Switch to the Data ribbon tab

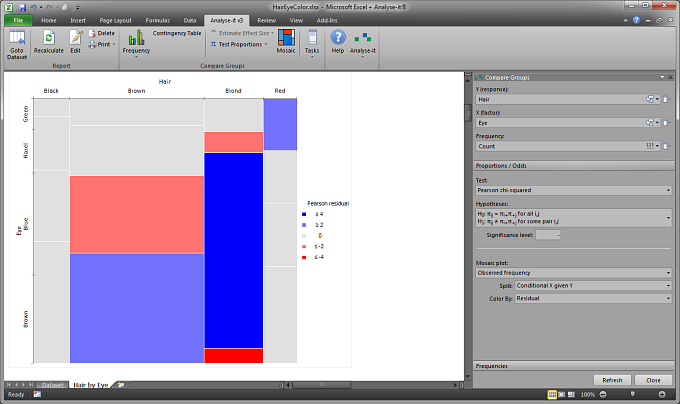(190, 20)
